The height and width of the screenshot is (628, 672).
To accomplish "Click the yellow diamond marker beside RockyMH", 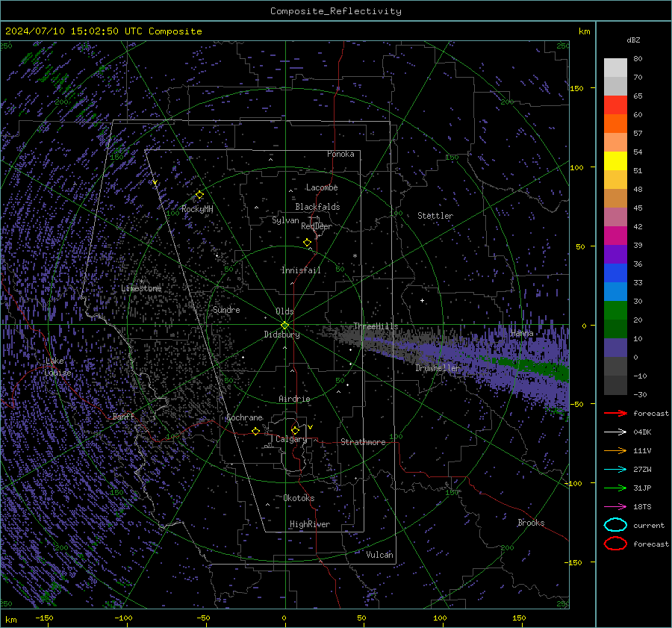I will (199, 195).
